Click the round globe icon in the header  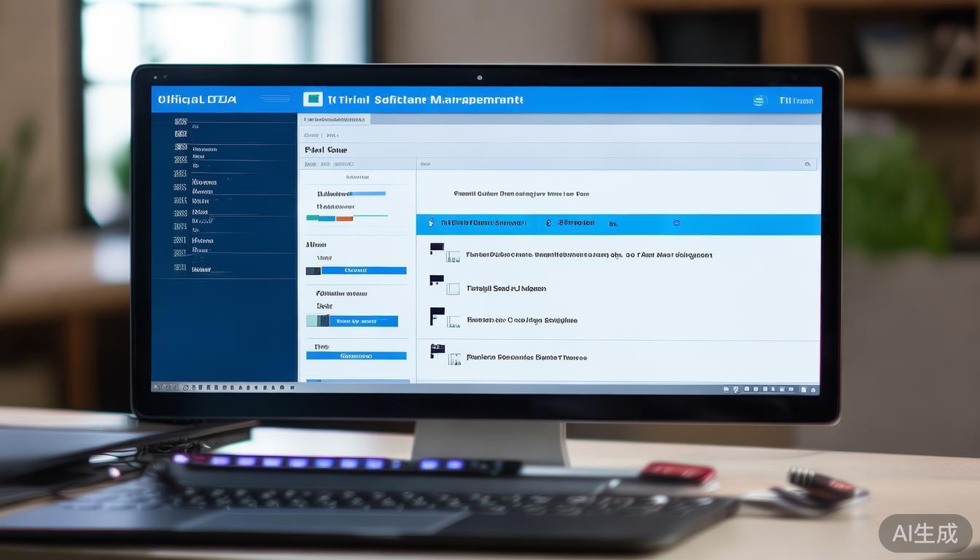[x=760, y=101]
